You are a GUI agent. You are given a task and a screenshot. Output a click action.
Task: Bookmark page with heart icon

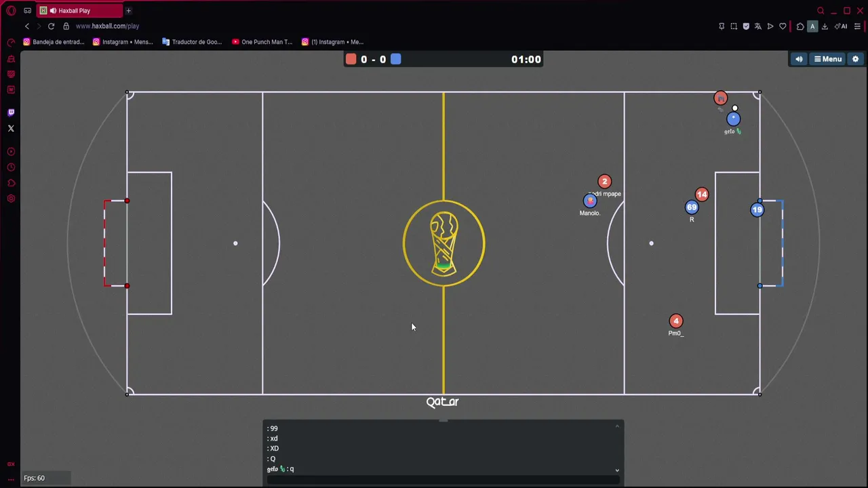pyautogui.click(x=783, y=26)
